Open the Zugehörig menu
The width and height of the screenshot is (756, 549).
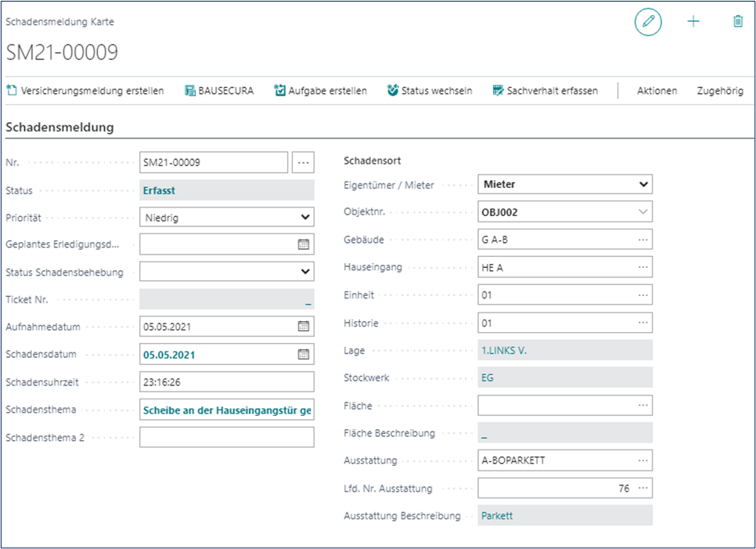[719, 91]
